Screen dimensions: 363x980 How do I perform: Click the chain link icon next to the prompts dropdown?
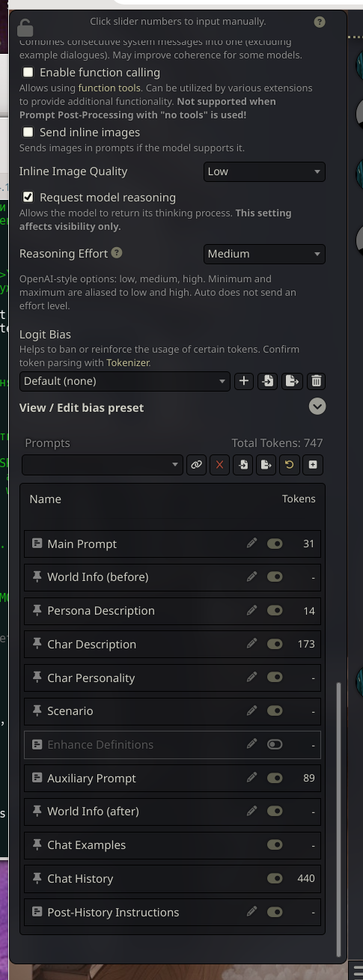(x=196, y=464)
